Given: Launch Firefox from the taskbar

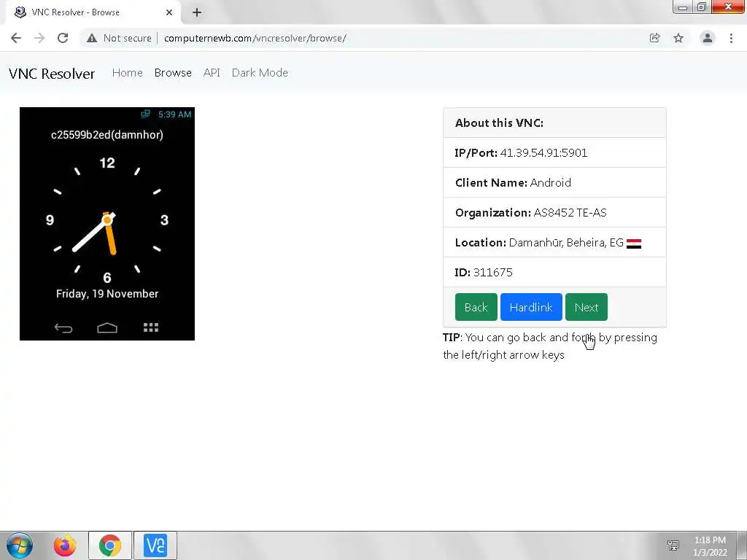Looking at the screenshot, I should 65,545.
